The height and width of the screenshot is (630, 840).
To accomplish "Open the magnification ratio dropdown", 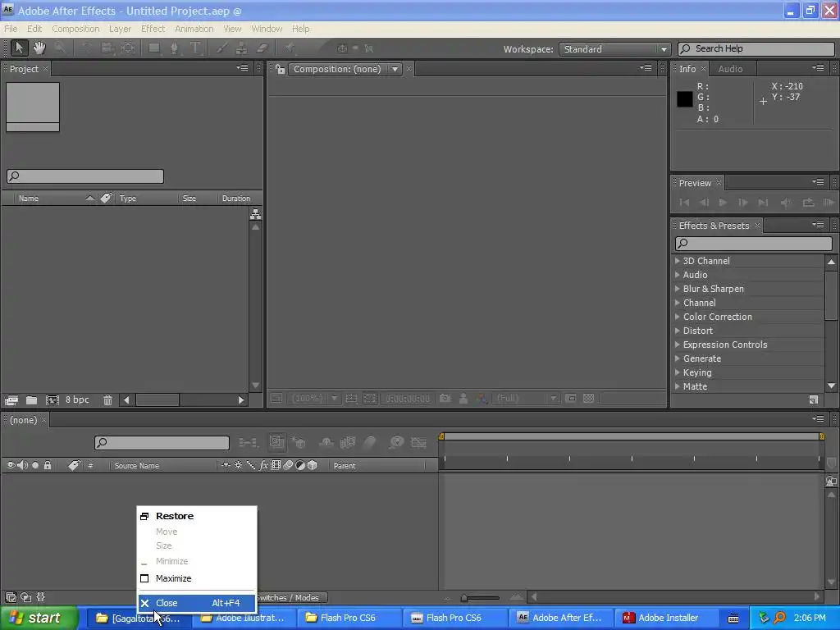I will [314, 399].
